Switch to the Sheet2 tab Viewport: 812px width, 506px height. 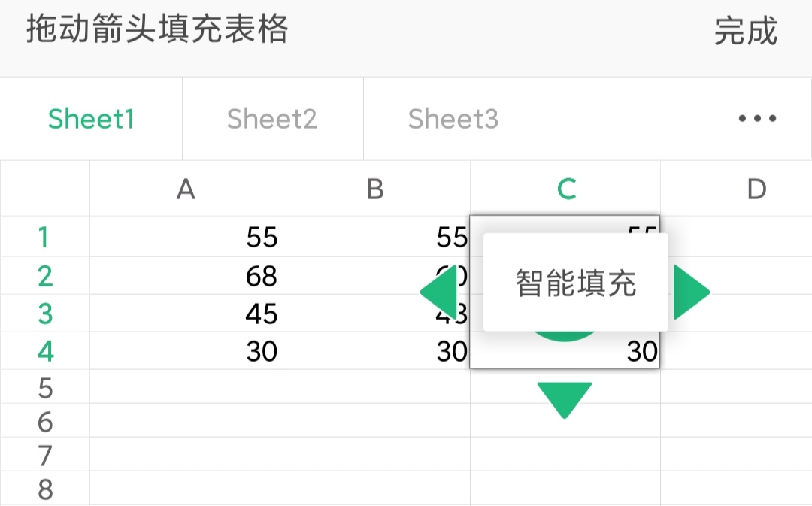[x=272, y=119]
